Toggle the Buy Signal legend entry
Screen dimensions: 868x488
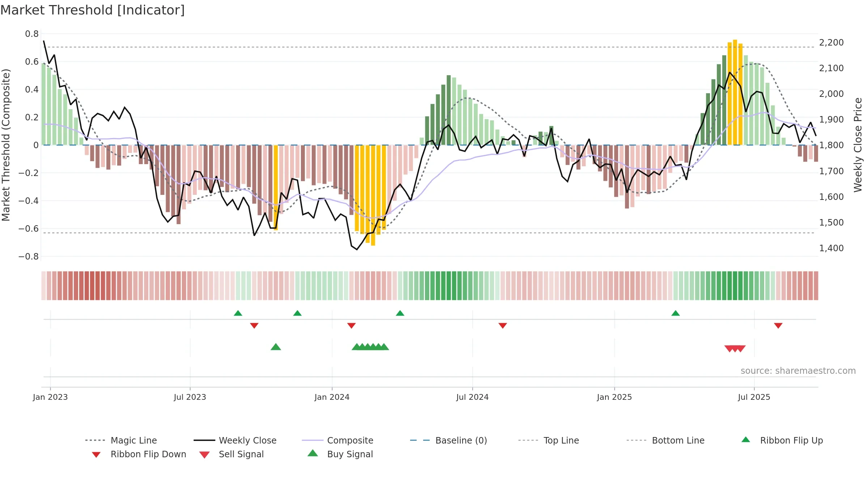pyautogui.click(x=340, y=454)
